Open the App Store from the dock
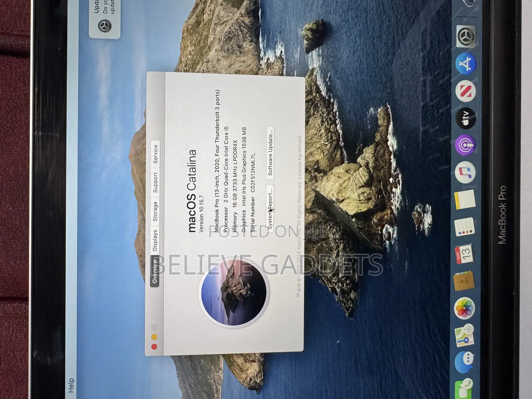Screen dimensions: 532x399 [465, 63]
